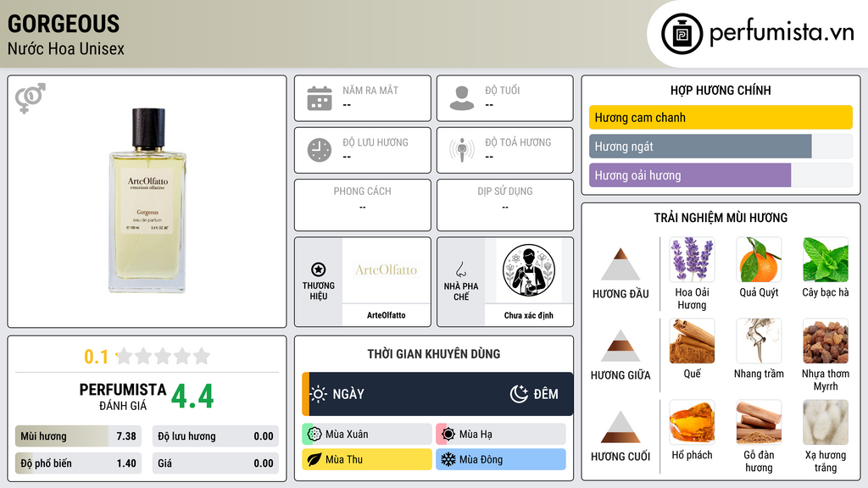Click the Gorgeous perfume bottle photo
The image size is (868, 488).
pos(147,200)
